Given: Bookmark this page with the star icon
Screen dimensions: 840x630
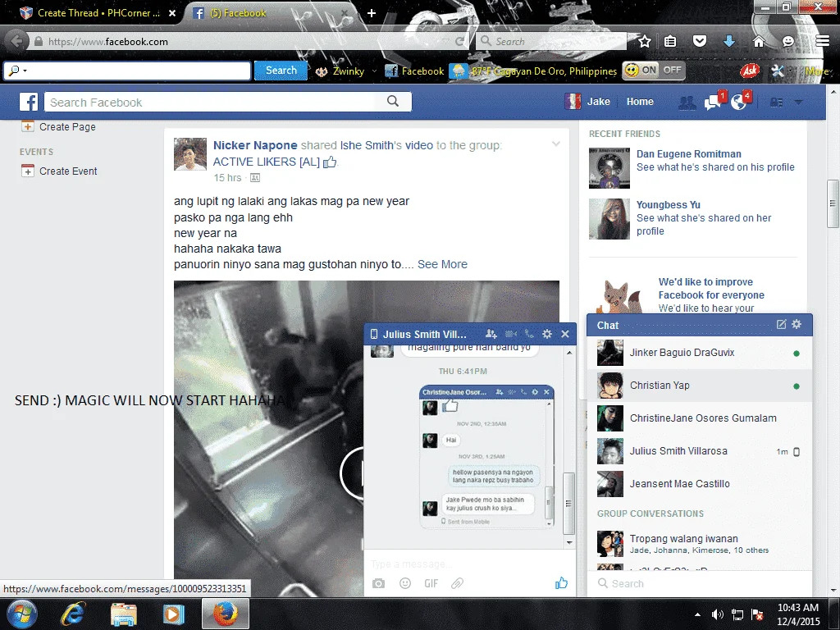Looking at the screenshot, I should 645,41.
